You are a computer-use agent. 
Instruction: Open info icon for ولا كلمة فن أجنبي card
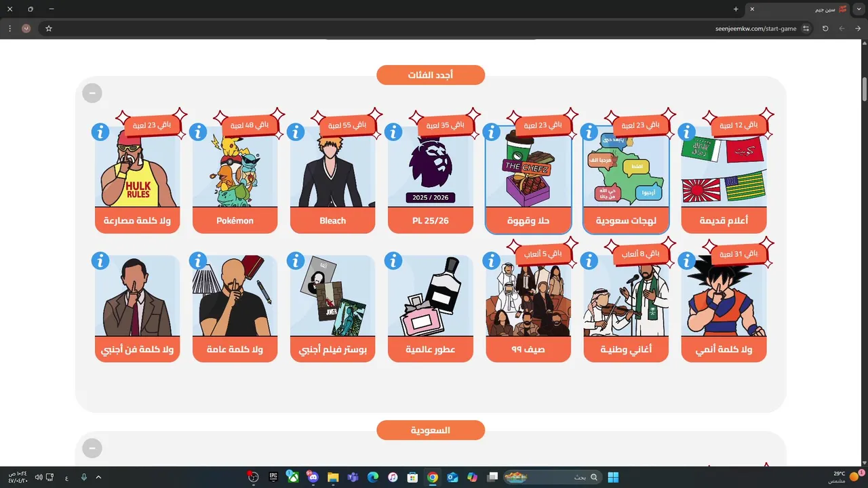[x=100, y=261]
